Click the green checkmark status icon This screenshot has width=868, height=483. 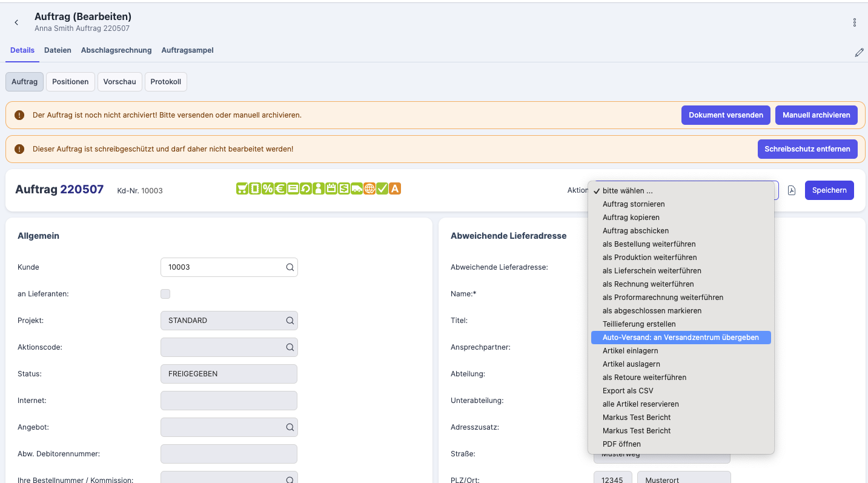[382, 188]
